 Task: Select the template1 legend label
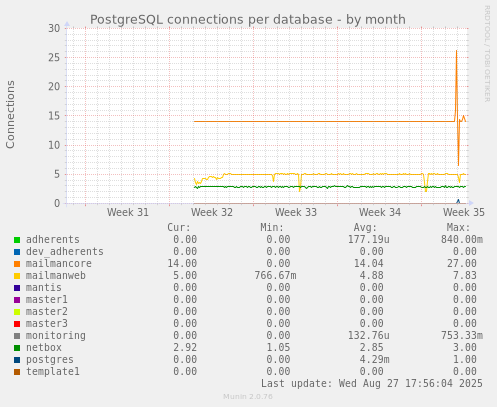[x=53, y=371]
